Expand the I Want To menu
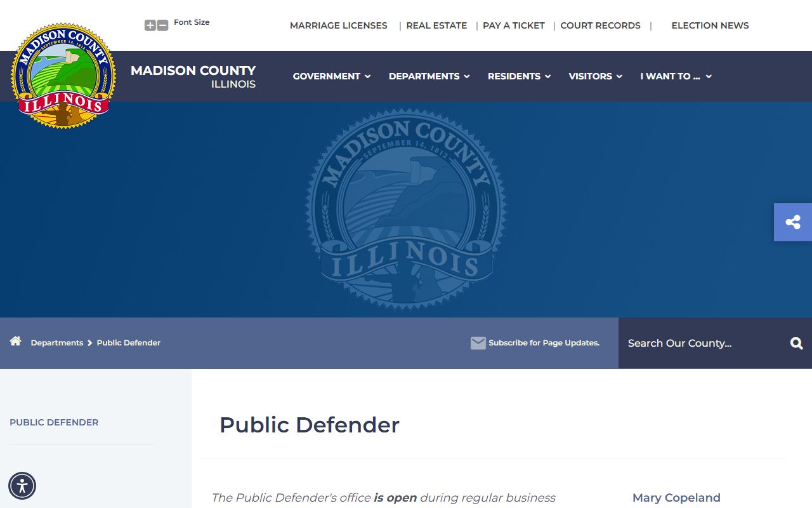 (x=676, y=76)
